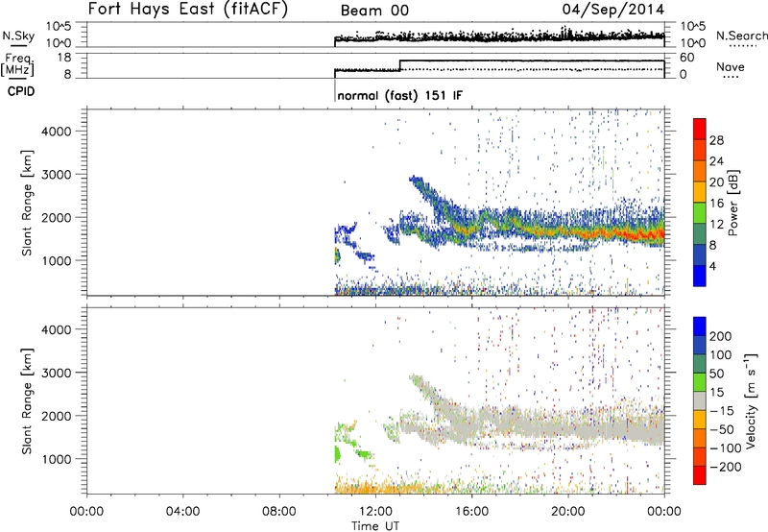This screenshot has height=532, width=768.
Task: Click the '2000' tick of the velocity panel
Action: 56,416
